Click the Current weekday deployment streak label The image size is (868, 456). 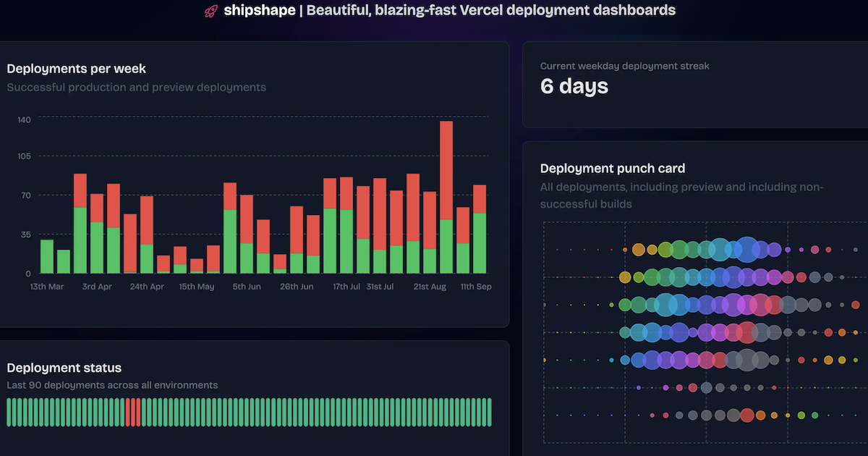tap(624, 66)
